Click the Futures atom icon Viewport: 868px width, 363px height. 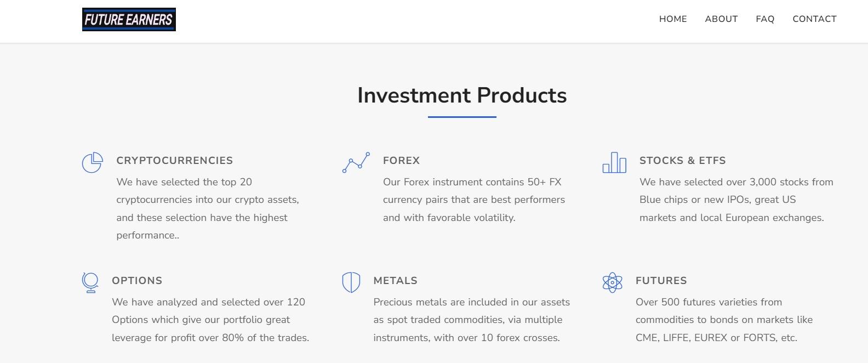tap(613, 282)
